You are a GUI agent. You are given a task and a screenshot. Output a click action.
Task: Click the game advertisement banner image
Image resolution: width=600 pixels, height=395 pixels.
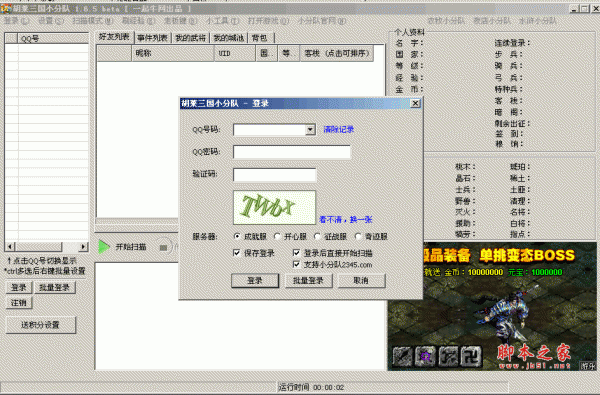(x=492, y=306)
